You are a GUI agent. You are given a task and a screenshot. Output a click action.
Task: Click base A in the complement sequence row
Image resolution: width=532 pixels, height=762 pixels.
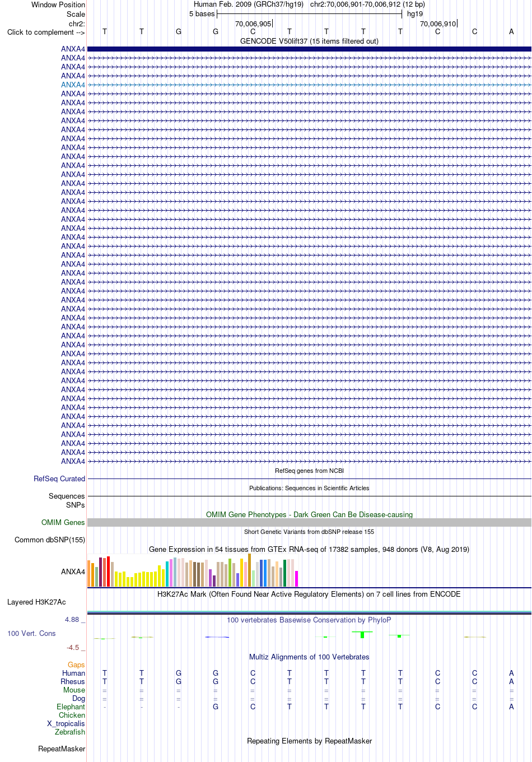click(511, 31)
